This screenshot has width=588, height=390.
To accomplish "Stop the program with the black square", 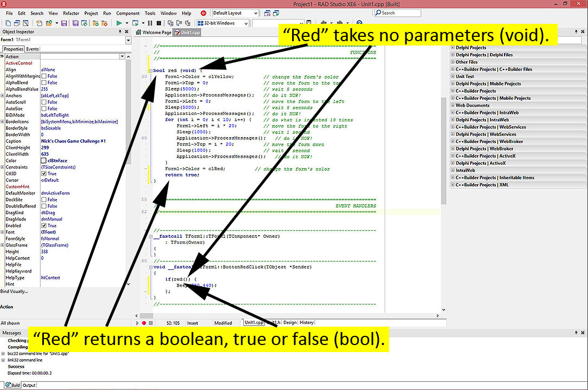I will point(159,23).
